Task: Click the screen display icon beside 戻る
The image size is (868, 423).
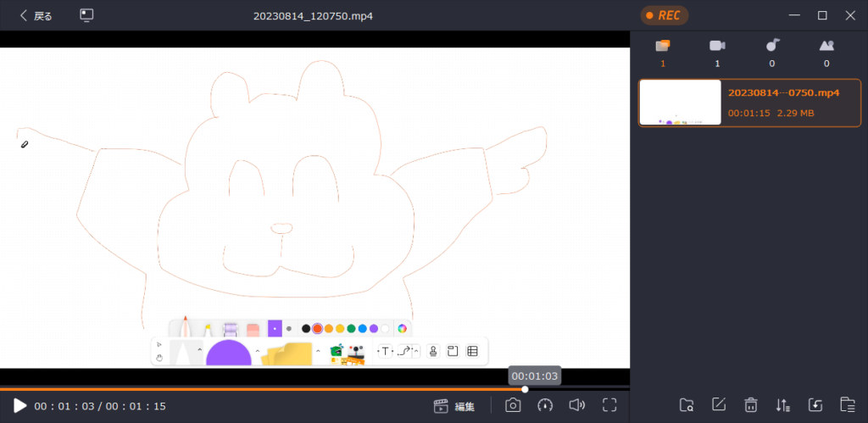Action: [86, 15]
